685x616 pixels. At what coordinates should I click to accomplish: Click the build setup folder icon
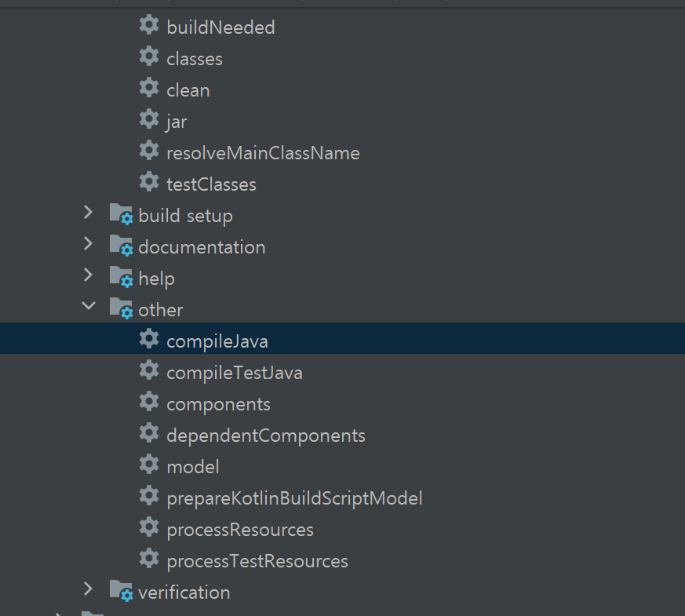pyautogui.click(x=121, y=214)
